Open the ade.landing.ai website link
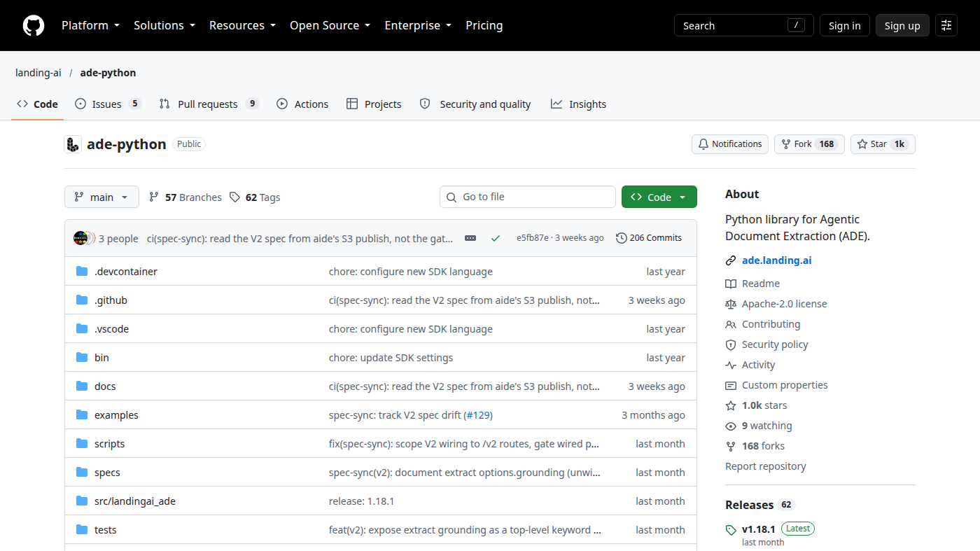980x551 pixels. [777, 260]
